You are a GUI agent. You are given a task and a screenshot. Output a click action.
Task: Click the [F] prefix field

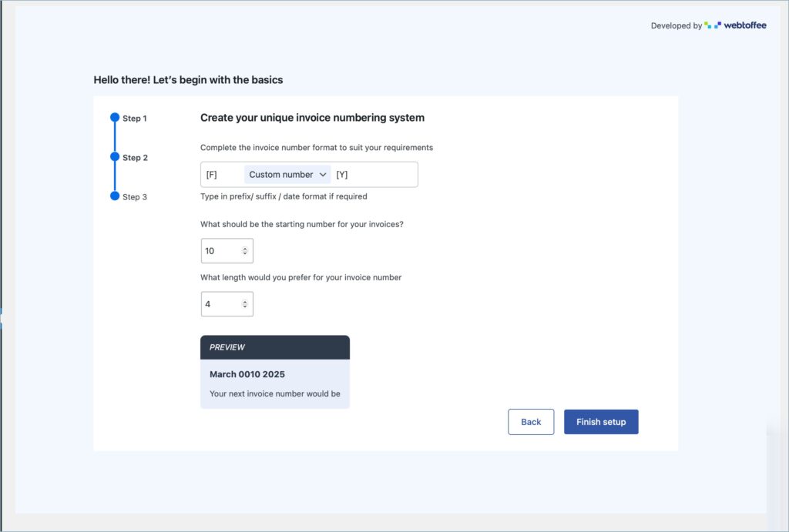pos(223,175)
